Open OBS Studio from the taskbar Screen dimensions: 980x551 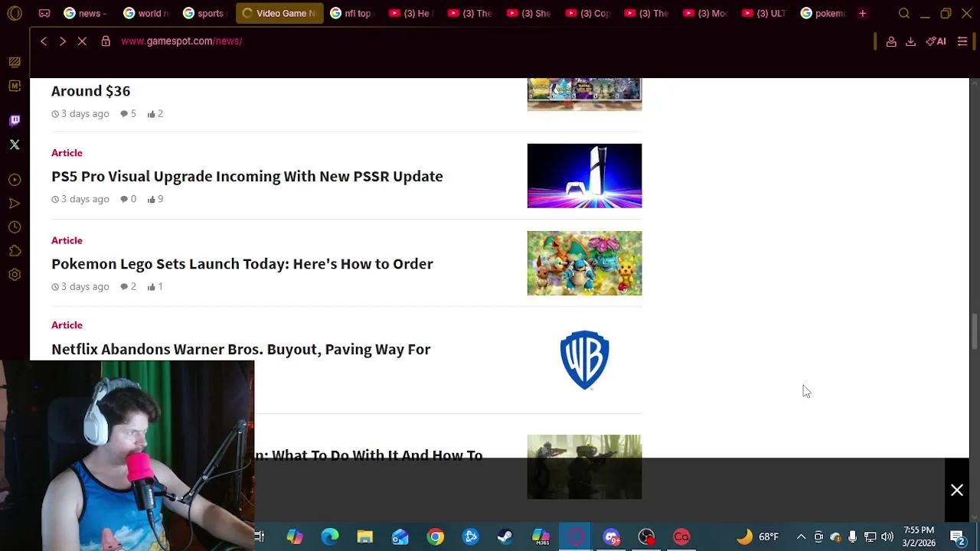pyautogui.click(x=646, y=537)
